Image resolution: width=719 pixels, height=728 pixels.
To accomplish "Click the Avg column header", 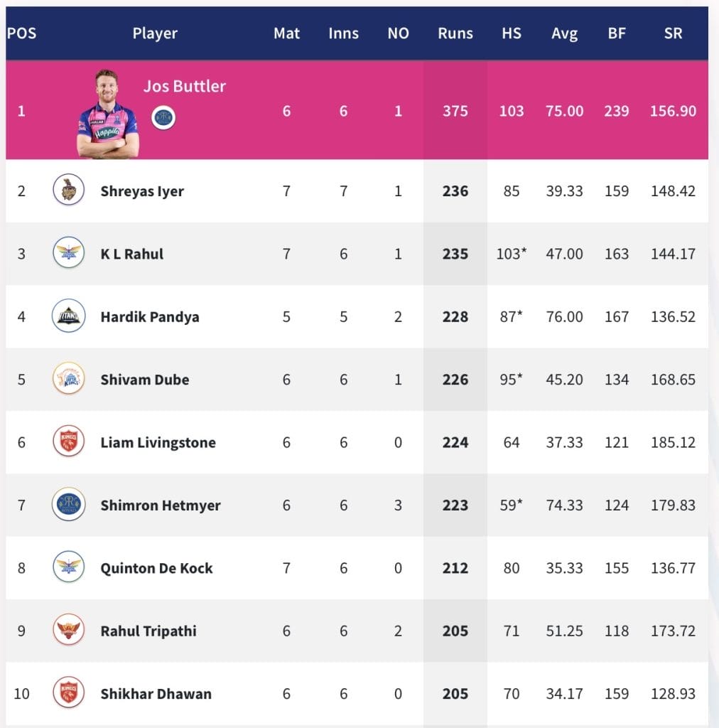I will (x=564, y=33).
